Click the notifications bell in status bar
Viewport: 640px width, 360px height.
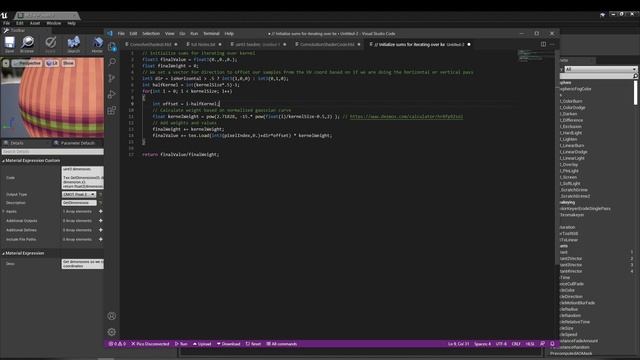point(552,344)
